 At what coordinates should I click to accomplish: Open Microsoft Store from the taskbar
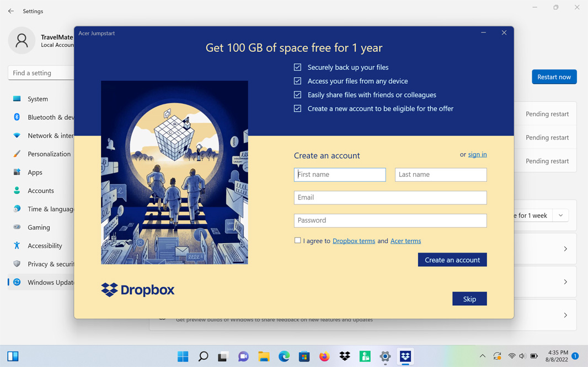304,356
